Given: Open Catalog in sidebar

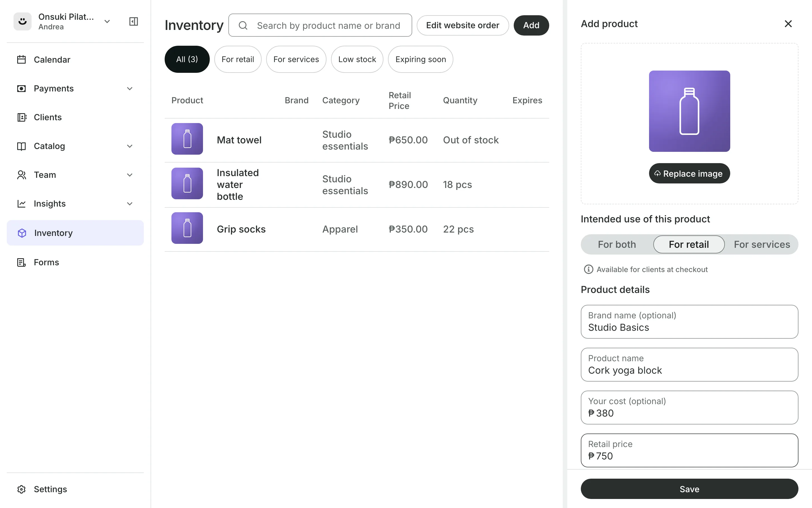Looking at the screenshot, I should [75, 146].
